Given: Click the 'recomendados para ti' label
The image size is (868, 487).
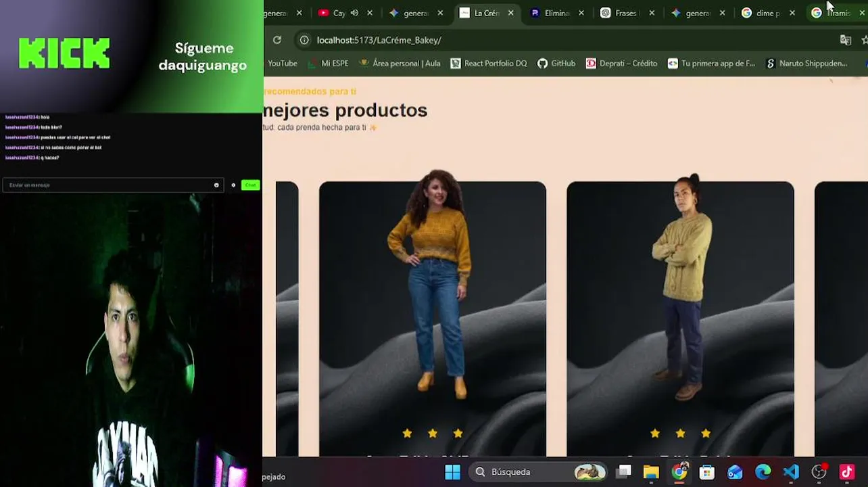Looking at the screenshot, I should pyautogui.click(x=310, y=91).
